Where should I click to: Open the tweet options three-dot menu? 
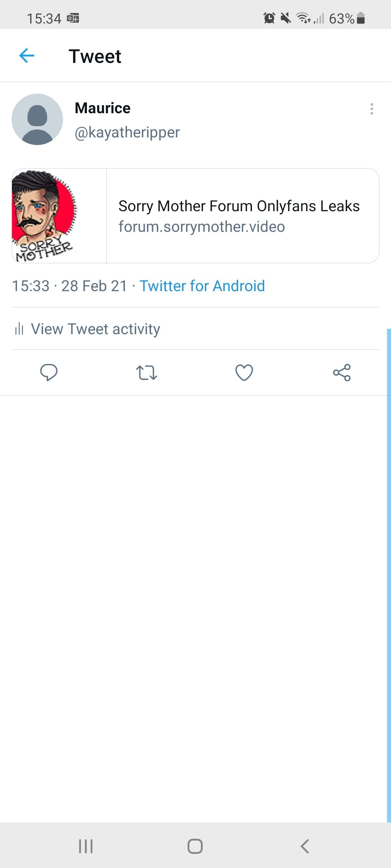click(x=371, y=109)
